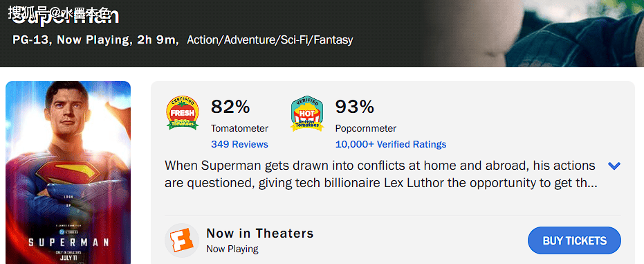
Task: Open the Superman movie poster
Action: (68, 173)
